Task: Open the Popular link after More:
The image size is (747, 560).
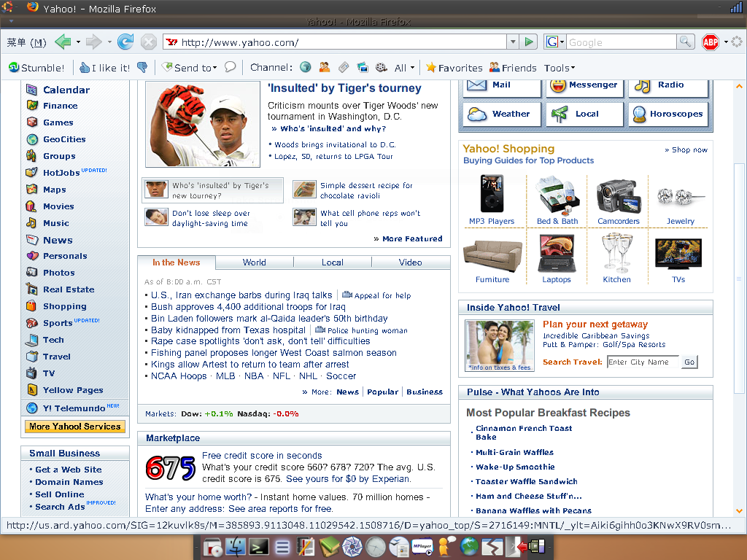Action: pos(382,392)
